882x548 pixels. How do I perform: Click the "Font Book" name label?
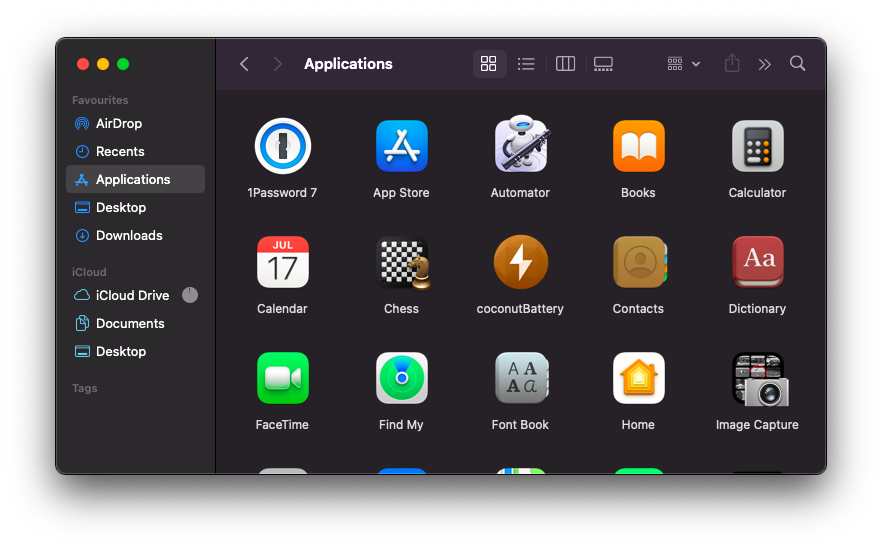[x=520, y=424]
